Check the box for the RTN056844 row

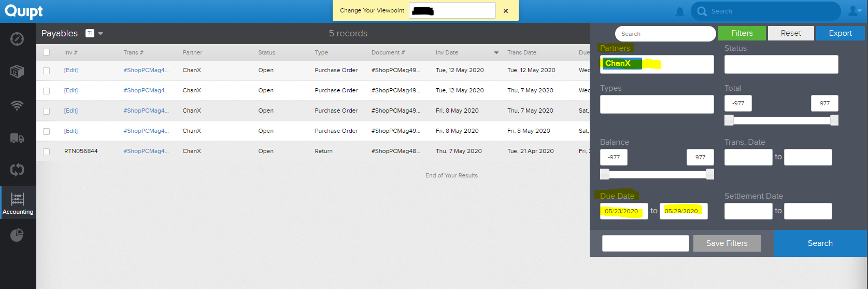(47, 152)
